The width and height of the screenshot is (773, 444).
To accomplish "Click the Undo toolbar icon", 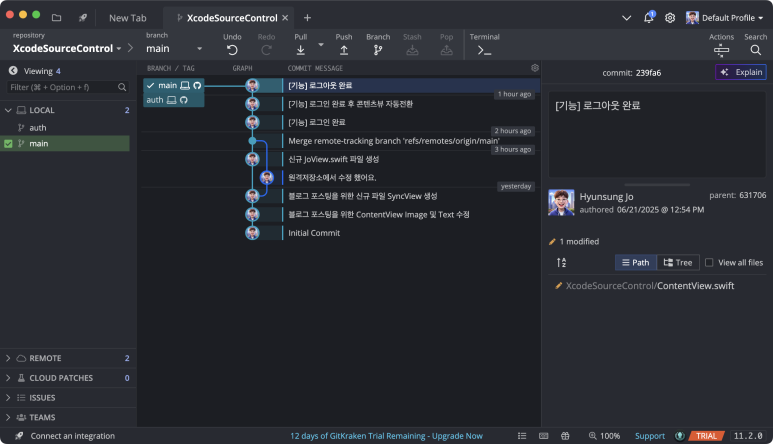I will (x=232, y=50).
